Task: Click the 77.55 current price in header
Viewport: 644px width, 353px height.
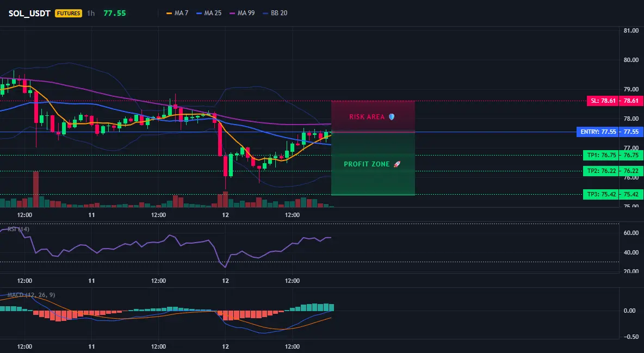Action: (x=115, y=13)
